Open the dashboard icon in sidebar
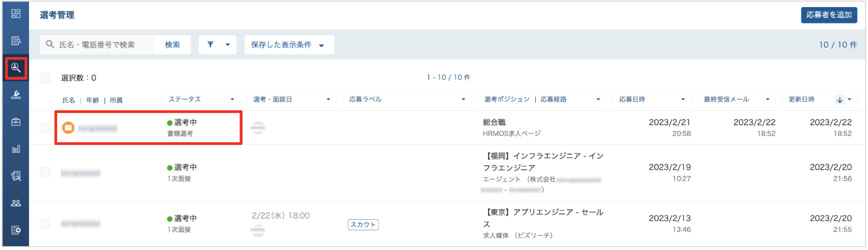Viewport: 868px width, 250px height. (16, 14)
